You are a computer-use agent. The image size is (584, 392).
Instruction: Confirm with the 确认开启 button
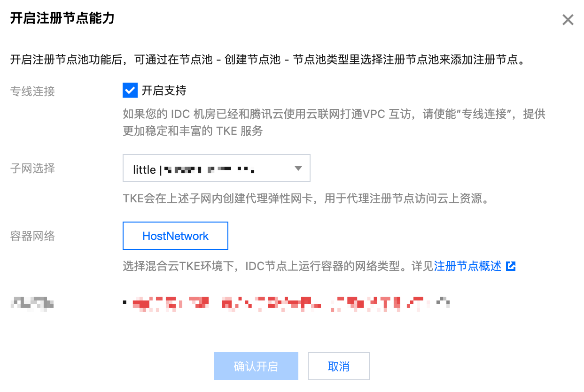click(256, 366)
